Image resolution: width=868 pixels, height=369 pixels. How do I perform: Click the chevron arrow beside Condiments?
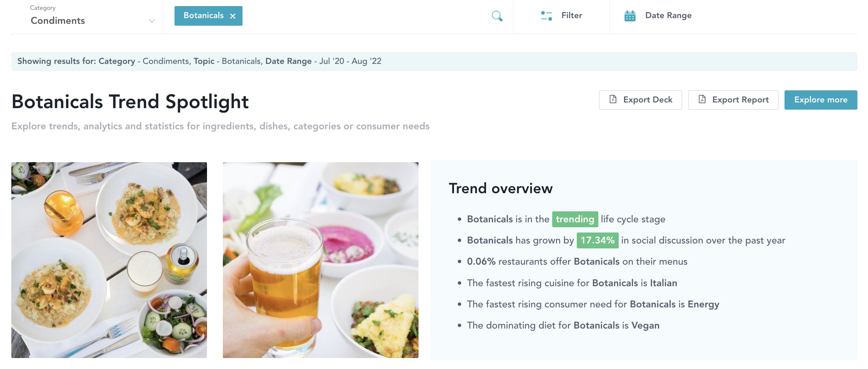point(152,21)
